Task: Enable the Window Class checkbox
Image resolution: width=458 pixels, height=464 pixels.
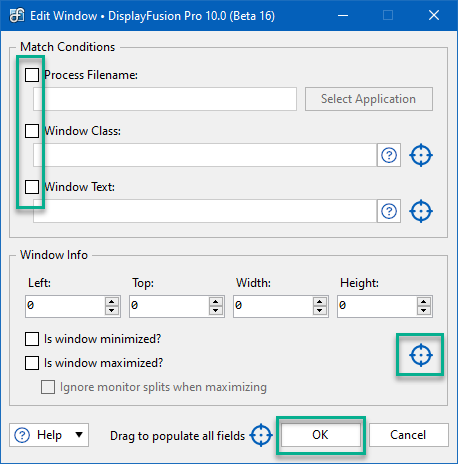Action: (32, 131)
